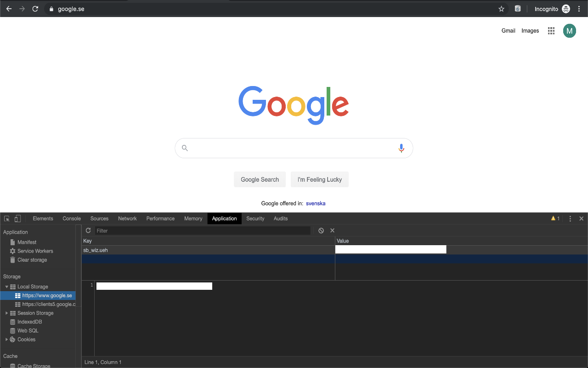The height and width of the screenshot is (368, 588).
Task: Open the Images link
Action: pyautogui.click(x=530, y=31)
